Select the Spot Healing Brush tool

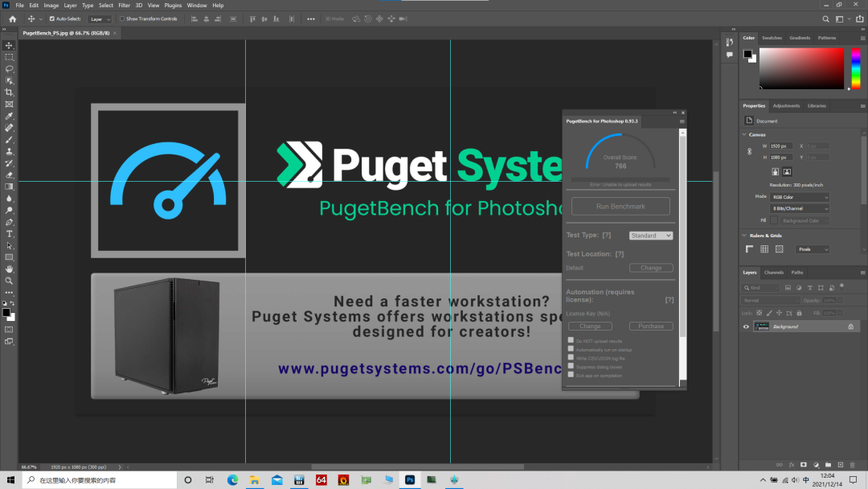click(x=10, y=128)
